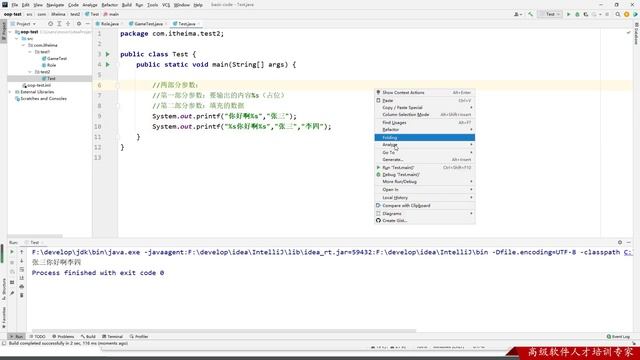The width and height of the screenshot is (640, 360).
Task: Click horizontal scrollbar in Run console
Action: (224, 331)
